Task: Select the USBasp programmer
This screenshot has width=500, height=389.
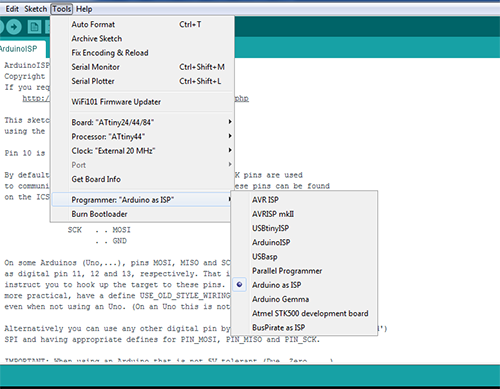Action: click(304, 257)
